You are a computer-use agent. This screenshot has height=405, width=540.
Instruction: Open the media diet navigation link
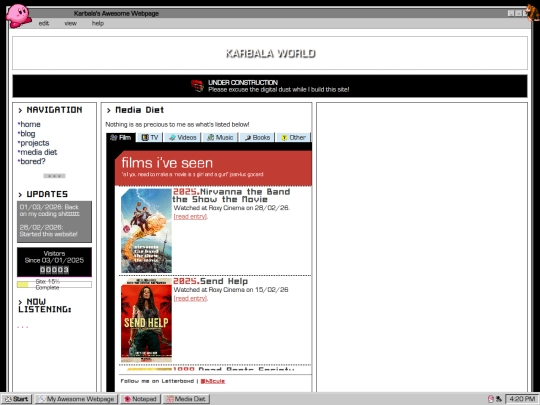(39, 152)
